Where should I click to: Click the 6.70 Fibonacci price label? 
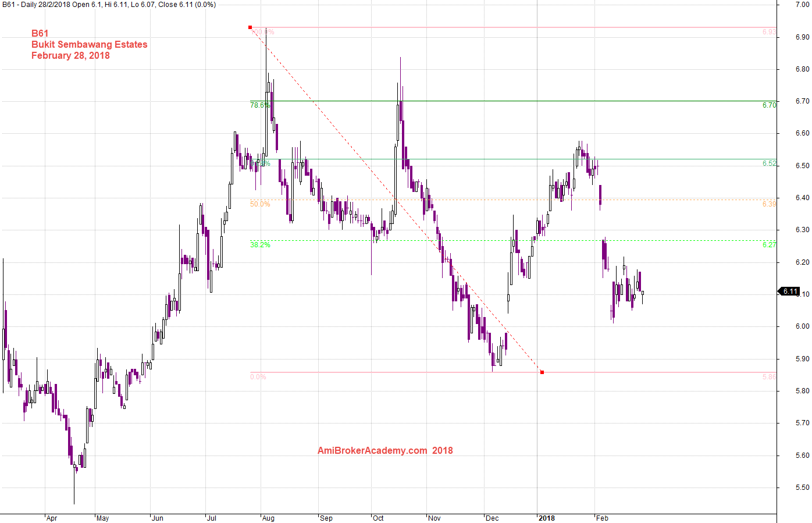click(x=770, y=105)
